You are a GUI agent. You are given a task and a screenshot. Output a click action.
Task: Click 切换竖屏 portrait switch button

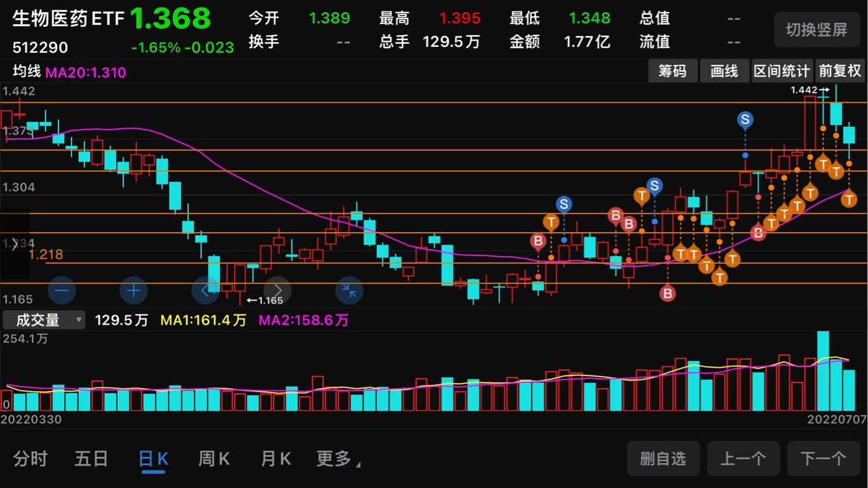point(817,29)
